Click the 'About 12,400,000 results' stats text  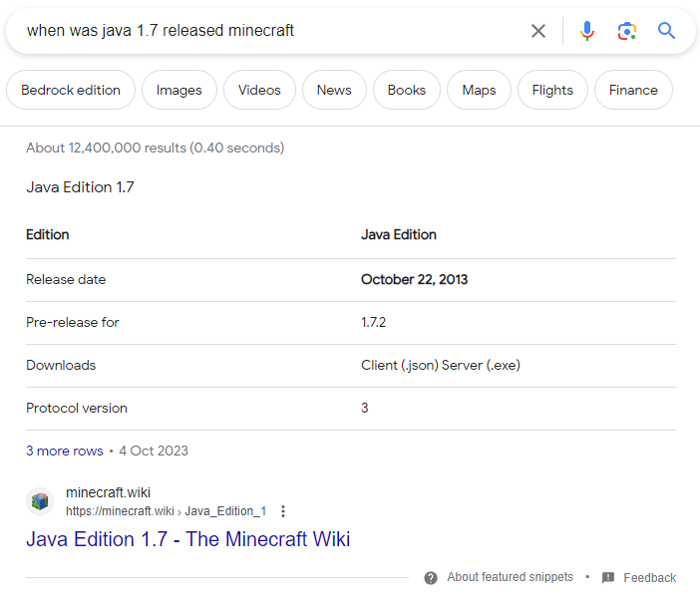(x=155, y=149)
